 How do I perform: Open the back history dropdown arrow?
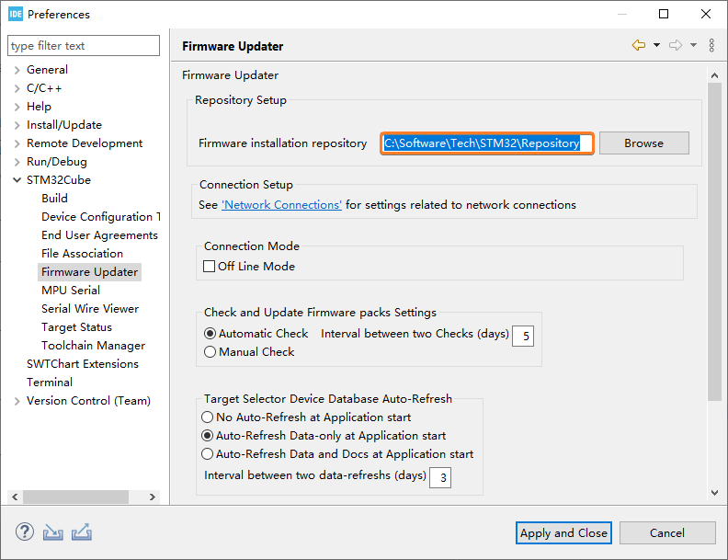[x=656, y=45]
